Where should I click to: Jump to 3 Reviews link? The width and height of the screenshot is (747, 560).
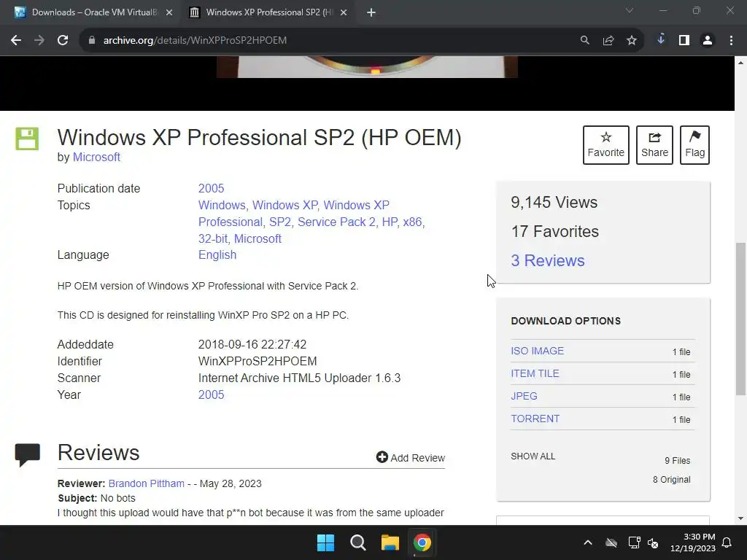pyautogui.click(x=547, y=260)
